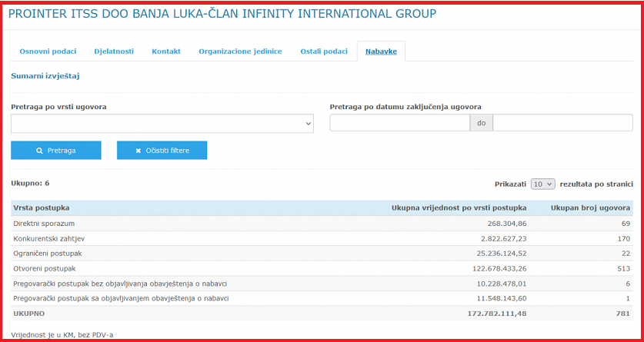Go to the Ostali podaci tab
This screenshot has width=644, height=342.
(x=324, y=51)
